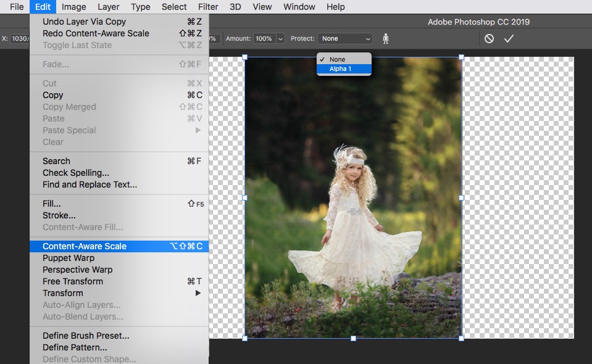
Task: Click the Protect Skin Tones person icon
Action: [x=386, y=38]
